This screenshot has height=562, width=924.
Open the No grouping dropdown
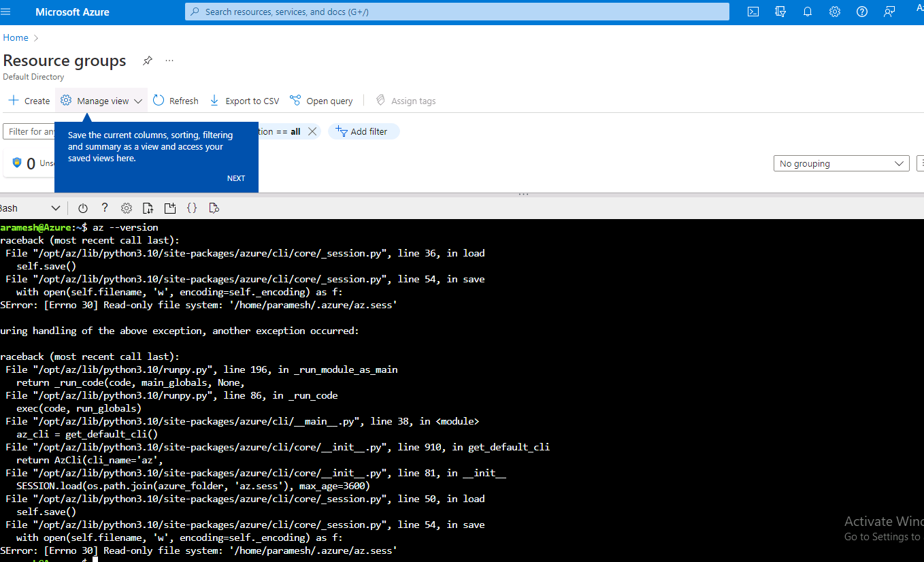(x=841, y=163)
